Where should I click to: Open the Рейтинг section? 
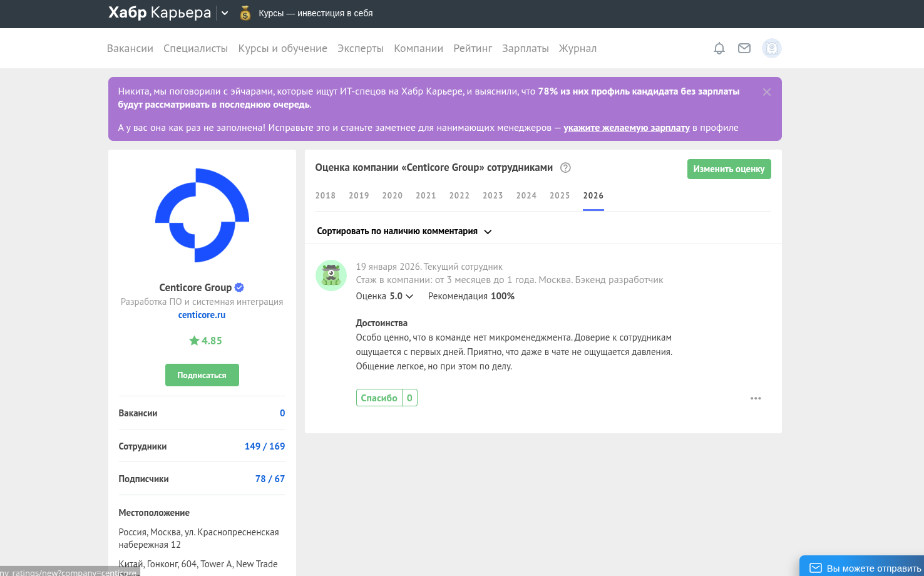pos(473,48)
